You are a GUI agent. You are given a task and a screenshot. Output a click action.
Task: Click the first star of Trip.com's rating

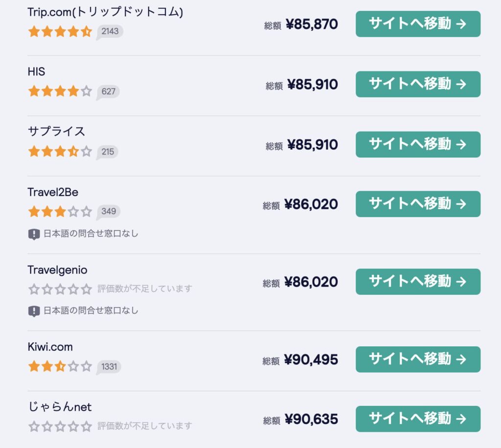(33, 31)
